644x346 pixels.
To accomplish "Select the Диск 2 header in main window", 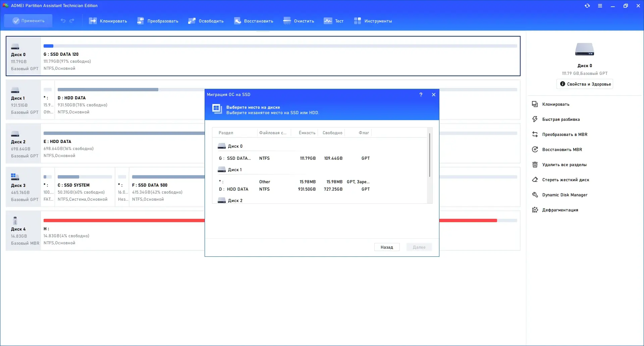I will (23, 143).
